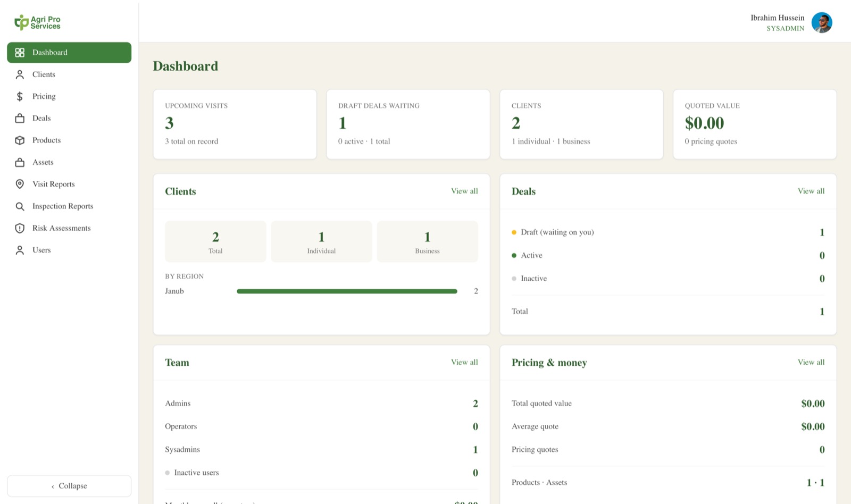Viewport: 851px width, 504px height.
Task: Click the Risk Assessments shield icon
Action: (20, 228)
